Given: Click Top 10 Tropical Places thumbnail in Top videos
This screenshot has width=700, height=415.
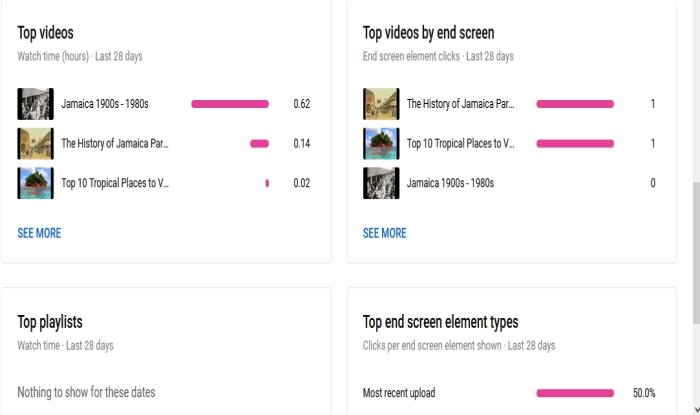Looking at the screenshot, I should [x=35, y=183].
